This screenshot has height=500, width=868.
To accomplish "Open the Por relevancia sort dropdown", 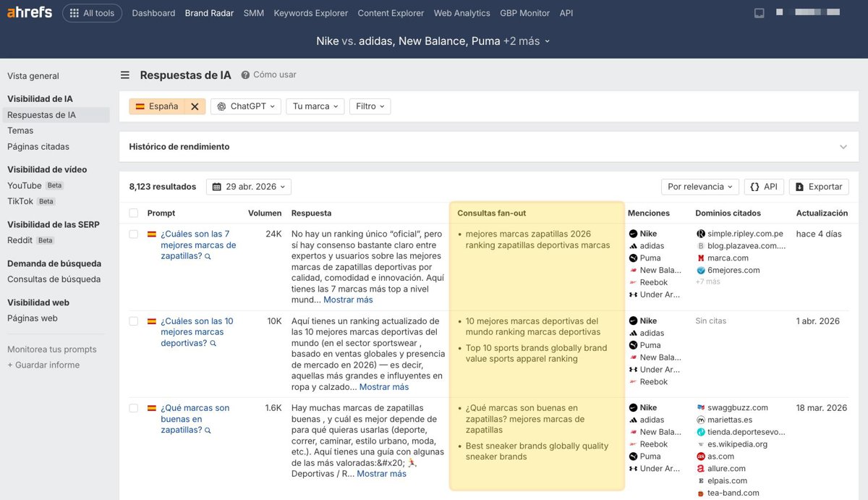I will 699,187.
